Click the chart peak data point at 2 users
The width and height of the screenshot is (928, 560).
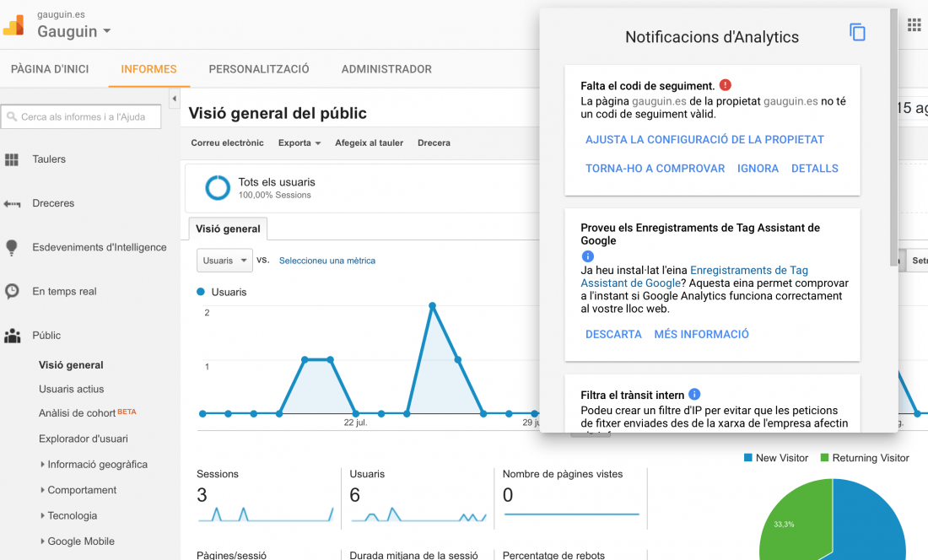433,306
